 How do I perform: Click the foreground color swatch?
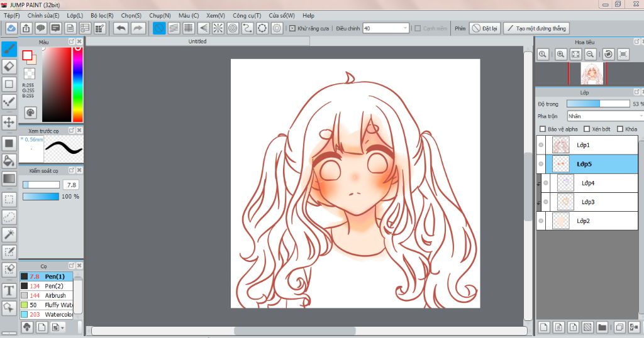coord(27,55)
